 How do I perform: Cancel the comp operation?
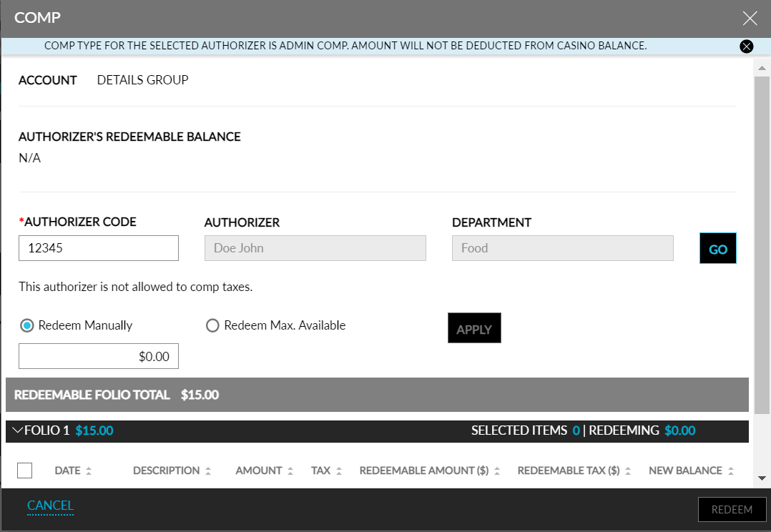(50, 506)
